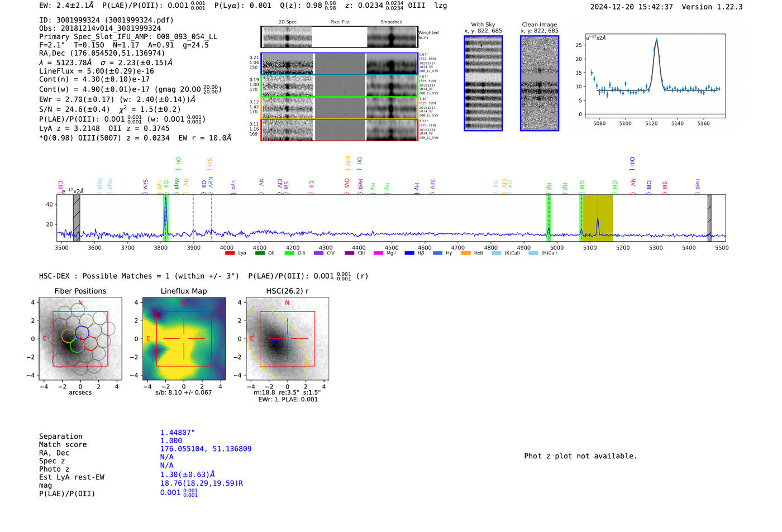Click the OII dark green legend swatch
This screenshot has height=532, width=782.
[260, 253]
